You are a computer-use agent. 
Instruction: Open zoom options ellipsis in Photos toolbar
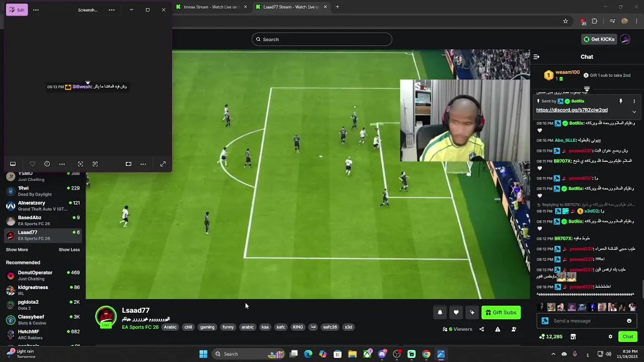pyautogui.click(x=143, y=164)
